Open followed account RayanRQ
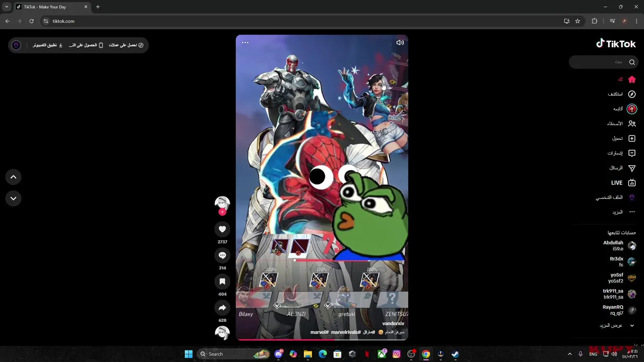 (x=619, y=310)
